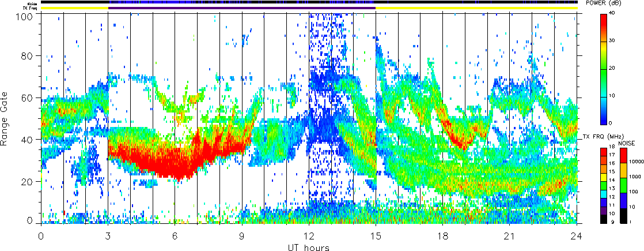Screen dimensions: 644x251
Task: Click the green middle of POWER colorbar
Action: click(605, 72)
